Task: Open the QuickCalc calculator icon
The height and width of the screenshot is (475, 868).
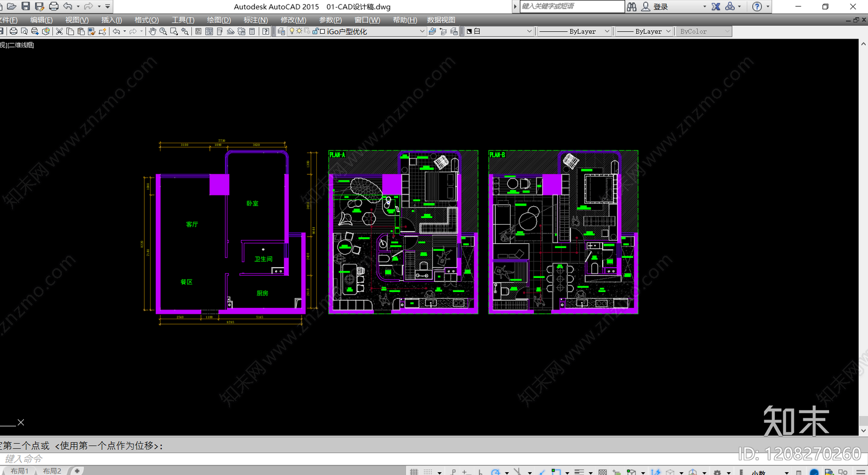Action: point(252,31)
